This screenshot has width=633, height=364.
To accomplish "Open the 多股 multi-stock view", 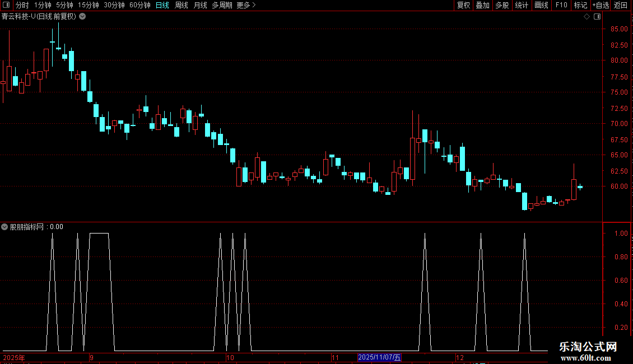I will pos(502,5).
